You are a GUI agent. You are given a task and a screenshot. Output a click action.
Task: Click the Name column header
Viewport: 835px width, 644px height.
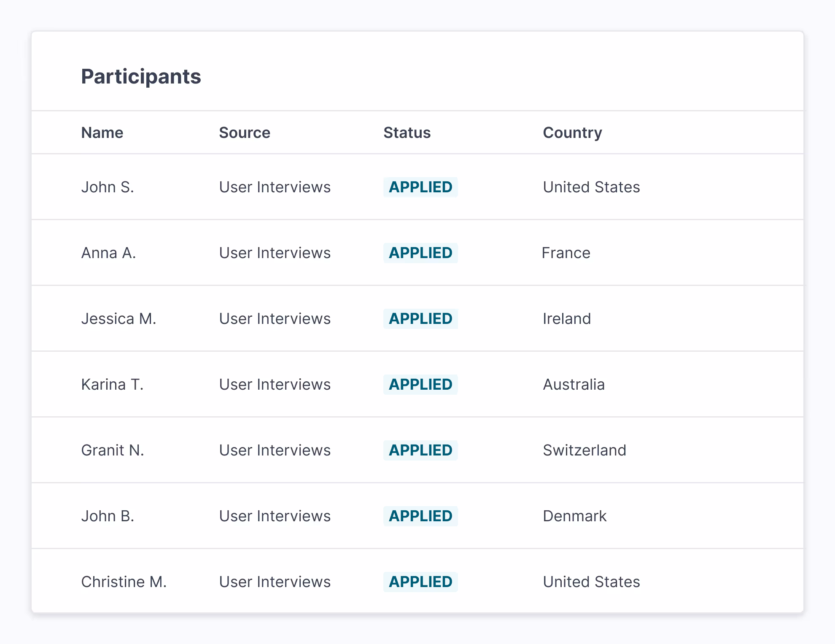click(102, 132)
